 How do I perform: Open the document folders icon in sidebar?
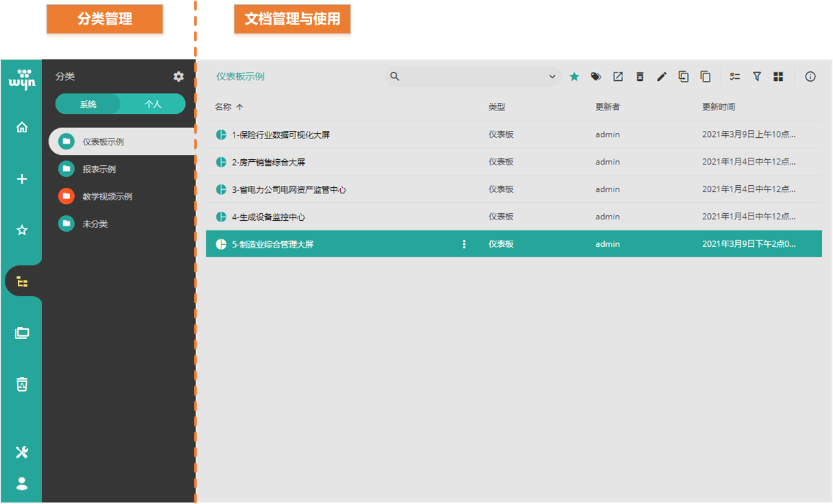pos(22,333)
